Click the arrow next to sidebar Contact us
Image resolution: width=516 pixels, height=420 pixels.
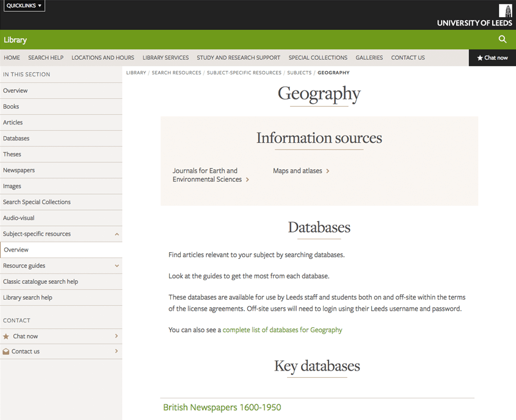click(117, 351)
